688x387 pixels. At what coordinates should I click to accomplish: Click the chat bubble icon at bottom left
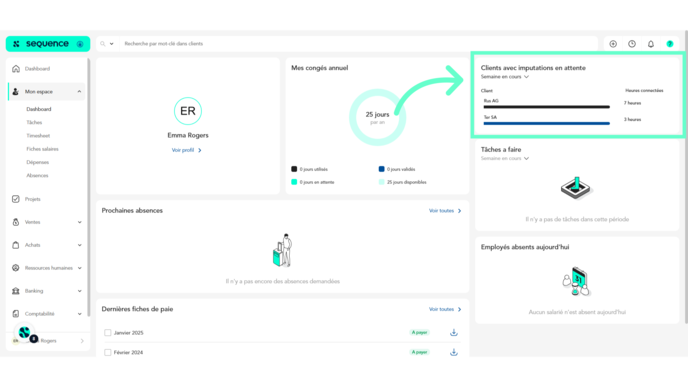click(x=25, y=333)
